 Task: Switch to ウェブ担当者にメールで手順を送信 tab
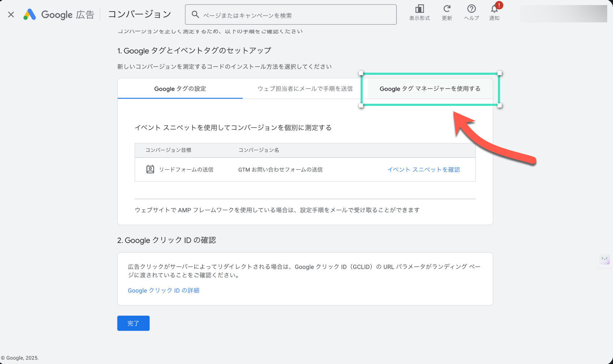tap(305, 89)
